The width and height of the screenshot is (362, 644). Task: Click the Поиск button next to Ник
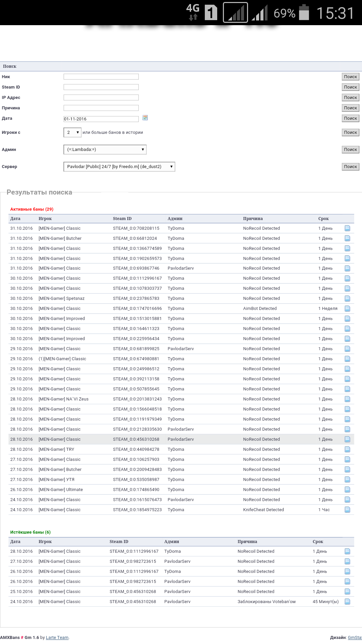tap(350, 77)
